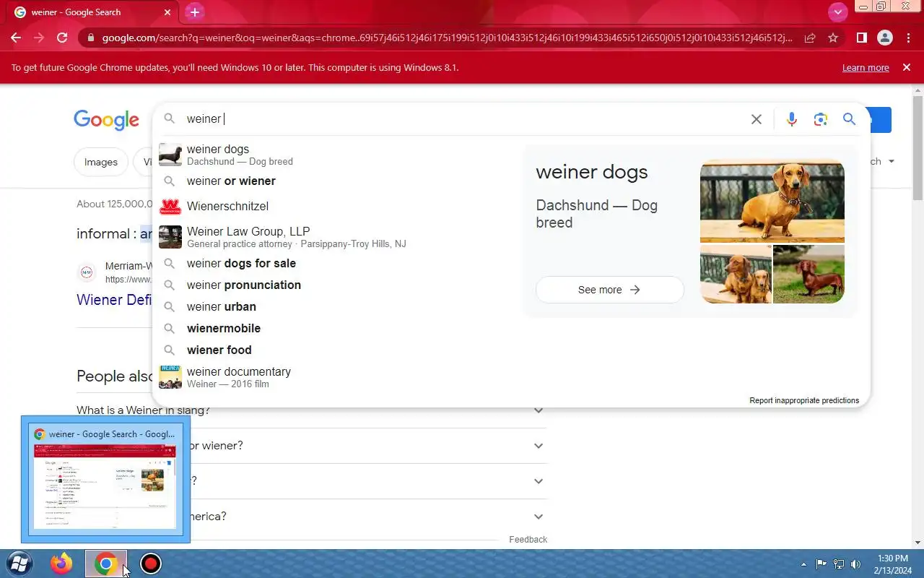This screenshot has width=924, height=578.
Task: Open the tab search dropdown arrow
Action: tap(837, 12)
